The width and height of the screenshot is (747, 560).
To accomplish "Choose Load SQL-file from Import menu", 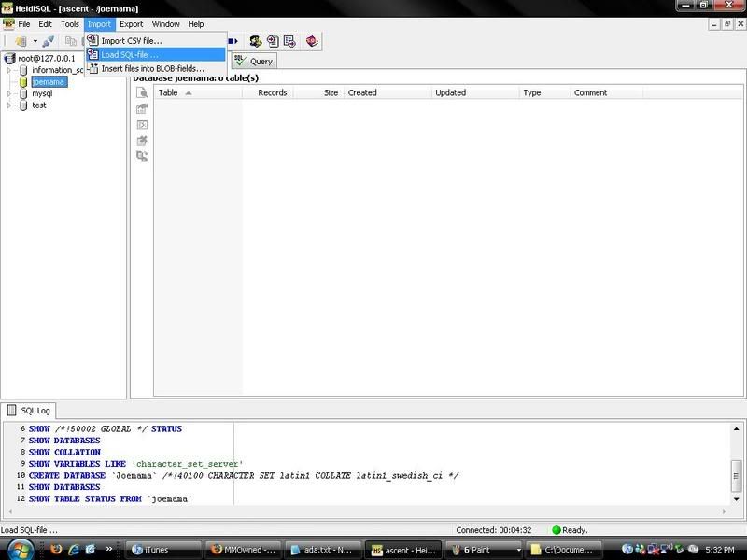I will click(155, 55).
